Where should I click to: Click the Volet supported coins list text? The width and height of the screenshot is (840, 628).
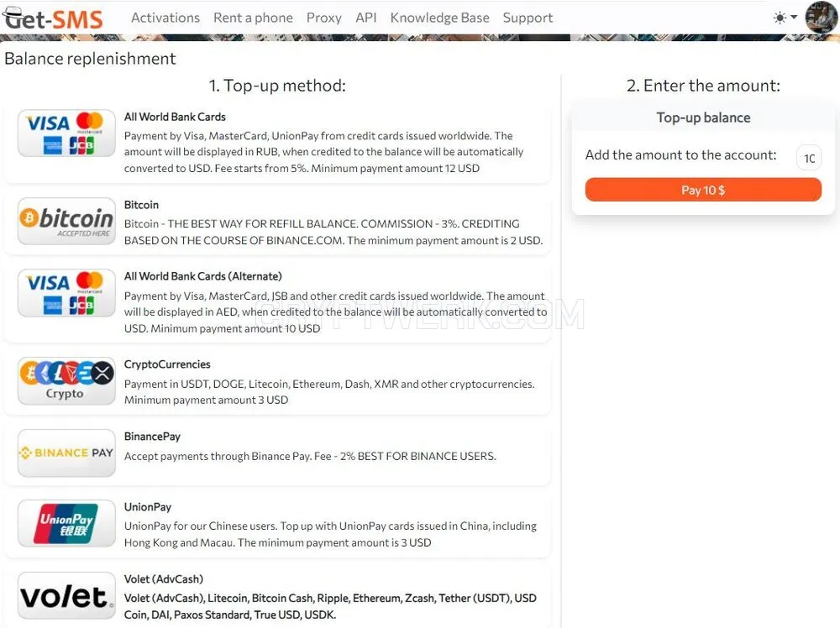tap(330, 606)
